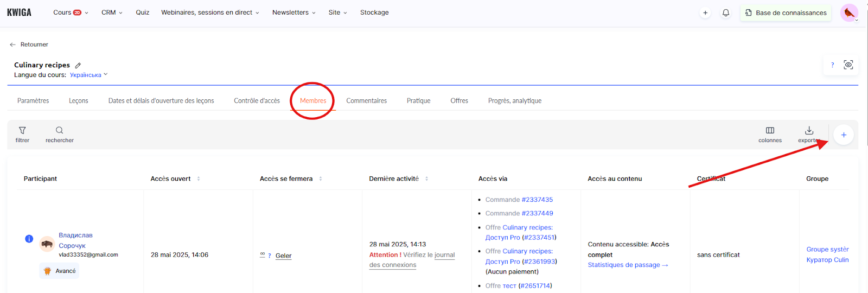Image resolution: width=868 pixels, height=293 pixels.
Task: Click the filter funnel icon
Action: point(22,131)
